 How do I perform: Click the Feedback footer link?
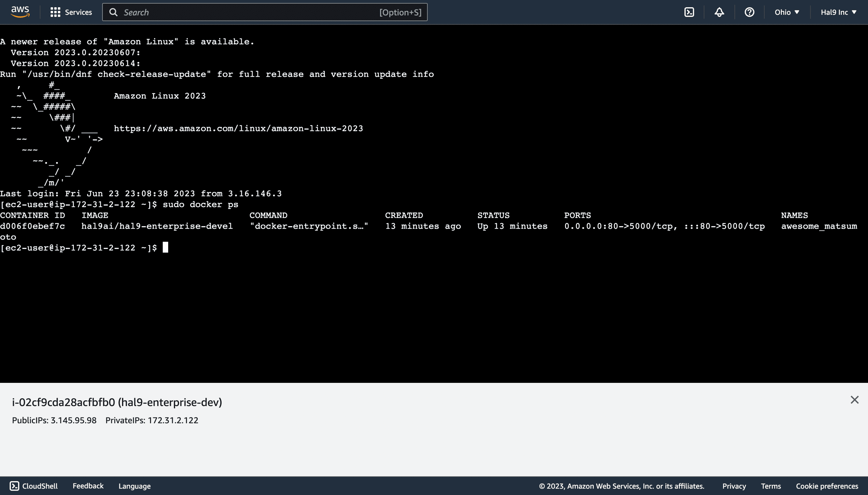pyautogui.click(x=88, y=486)
